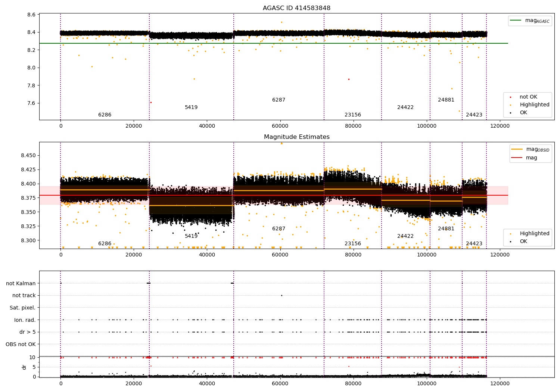The height and width of the screenshot is (392, 560).
Task: Select label 24881 in Magnitude Estimates panel
Action: (x=446, y=229)
